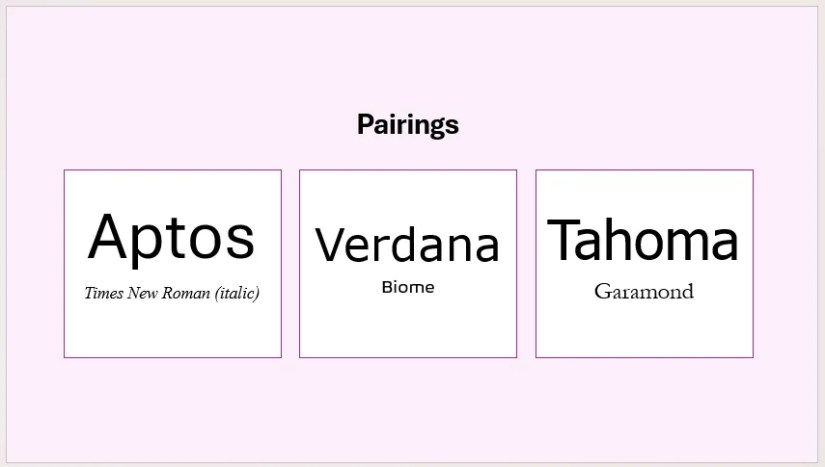825x467 pixels.
Task: Select the Tahoma heading text
Action: [643, 241]
